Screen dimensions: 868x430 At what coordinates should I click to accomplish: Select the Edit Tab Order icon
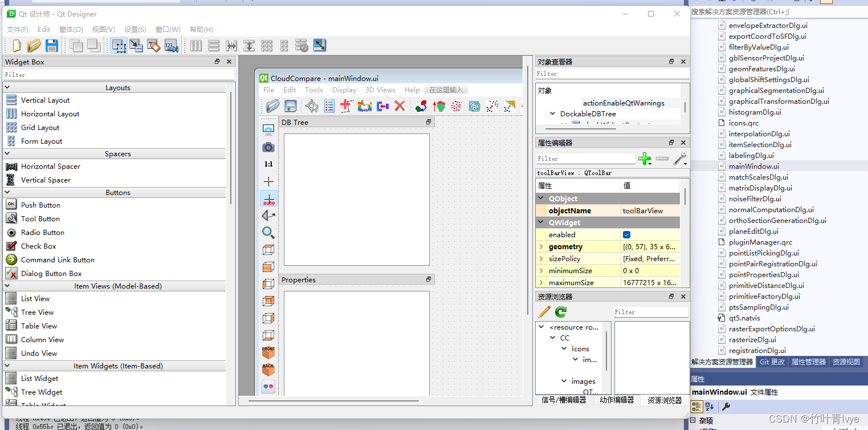[x=172, y=46]
